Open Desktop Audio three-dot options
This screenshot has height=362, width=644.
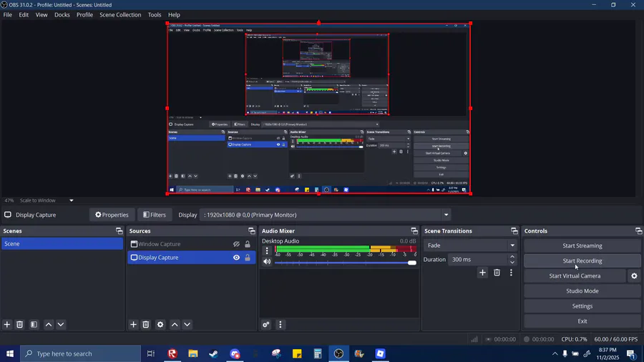tap(267, 250)
